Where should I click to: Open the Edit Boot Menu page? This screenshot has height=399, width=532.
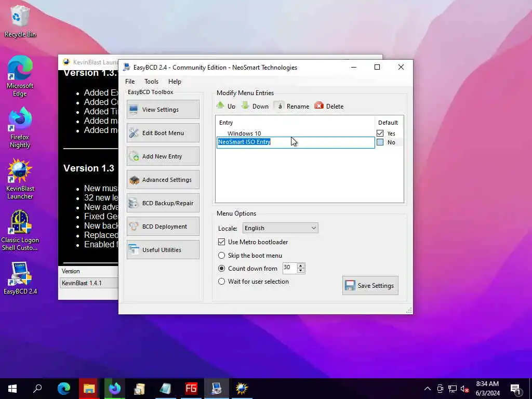pos(163,133)
